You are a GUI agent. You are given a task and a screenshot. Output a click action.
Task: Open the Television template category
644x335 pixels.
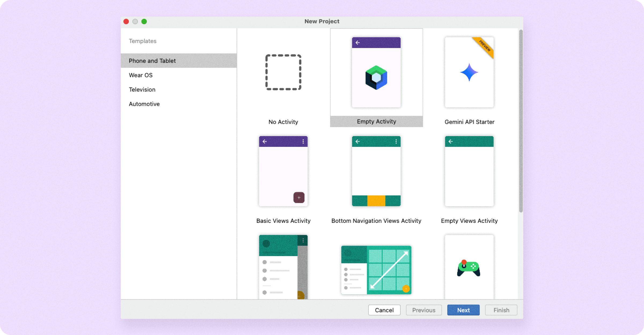pos(142,89)
